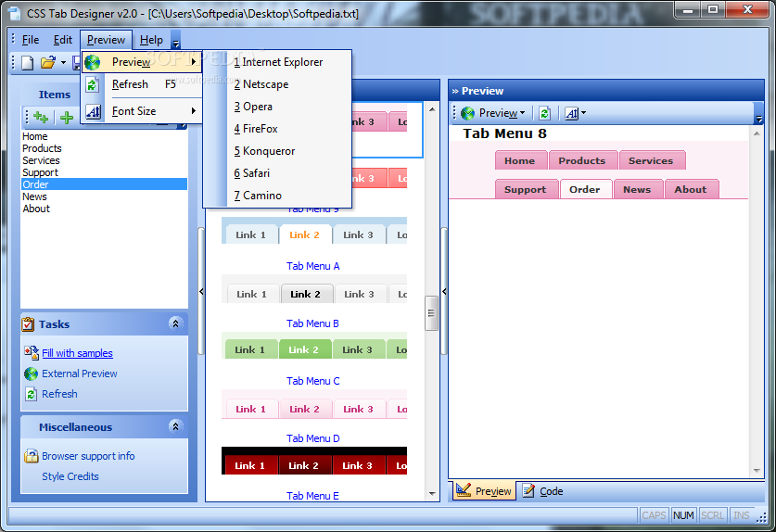
Task: Click the Refresh page icon in the Preview menu
Action: pos(93,84)
